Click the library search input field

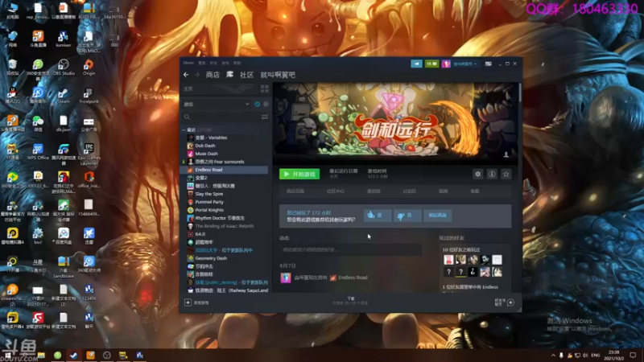225,117
